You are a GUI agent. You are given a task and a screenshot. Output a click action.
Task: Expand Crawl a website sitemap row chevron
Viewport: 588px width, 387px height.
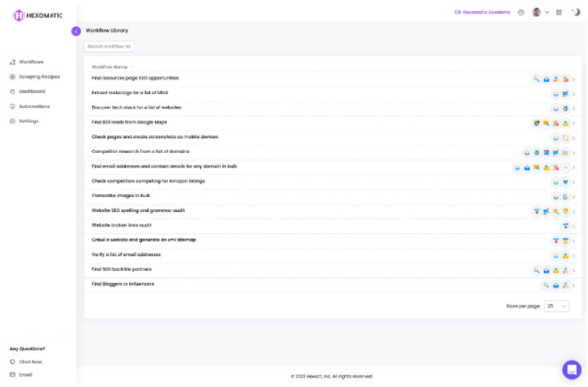pos(574,241)
